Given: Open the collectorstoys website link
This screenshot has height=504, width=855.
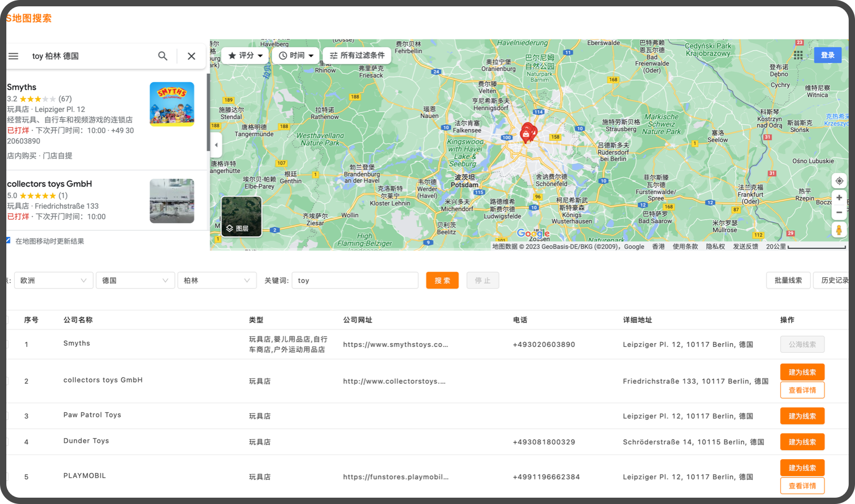Looking at the screenshot, I should 394,381.
